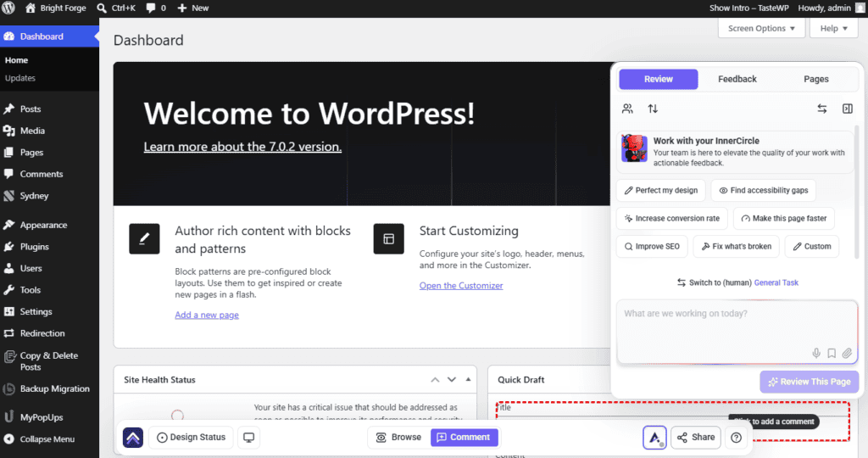Open Updates submenu item

point(20,78)
